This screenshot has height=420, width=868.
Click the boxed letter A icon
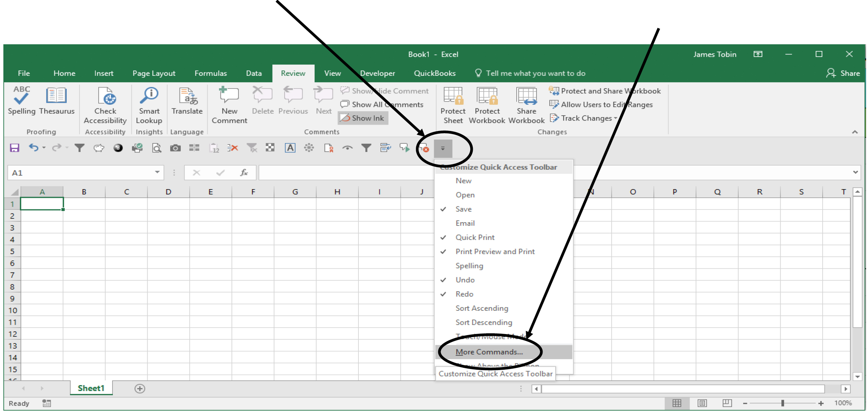click(290, 148)
